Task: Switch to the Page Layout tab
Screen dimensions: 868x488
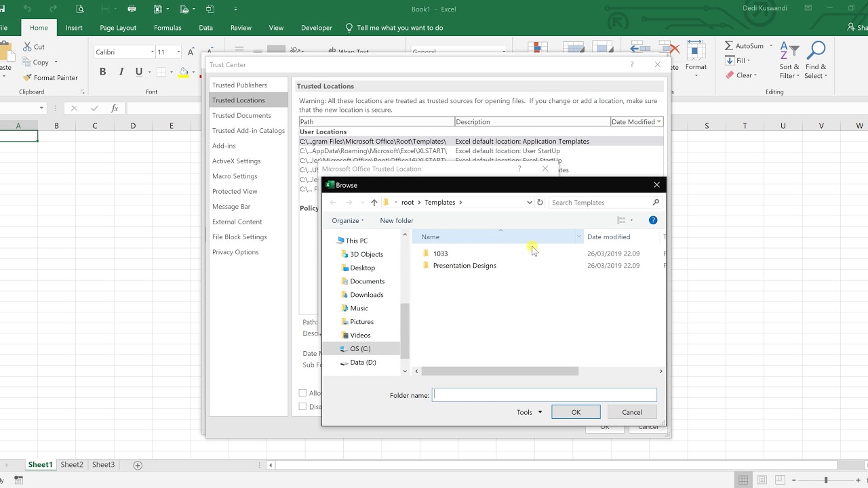Action: (118, 28)
